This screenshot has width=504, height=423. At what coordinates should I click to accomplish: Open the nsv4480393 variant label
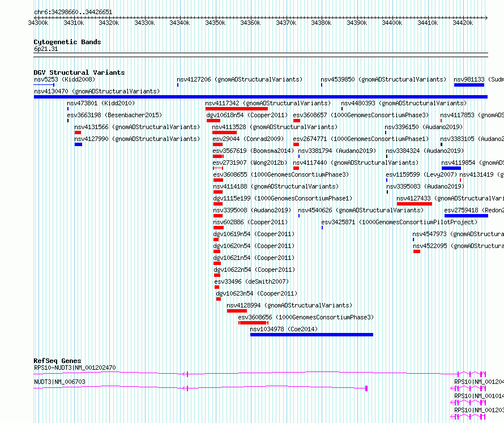[x=404, y=103]
